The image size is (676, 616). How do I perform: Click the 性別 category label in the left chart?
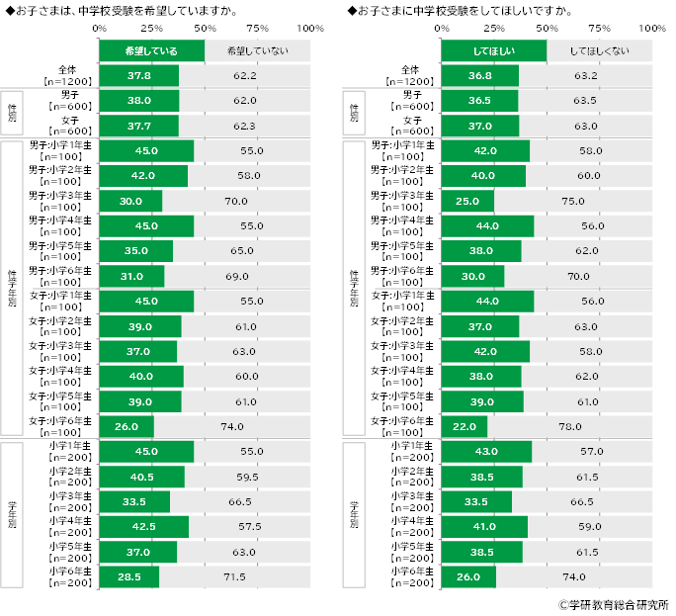(12, 113)
